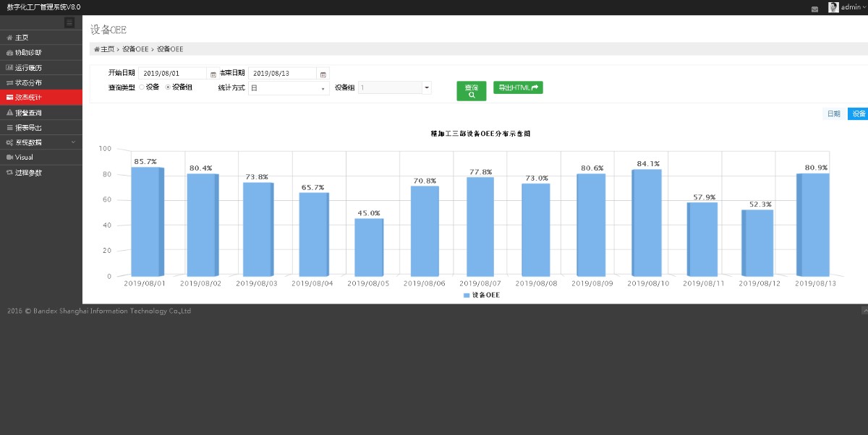This screenshot has height=435, width=868.
Task: Click the home icon in the breadcrumb
Action: (x=96, y=49)
